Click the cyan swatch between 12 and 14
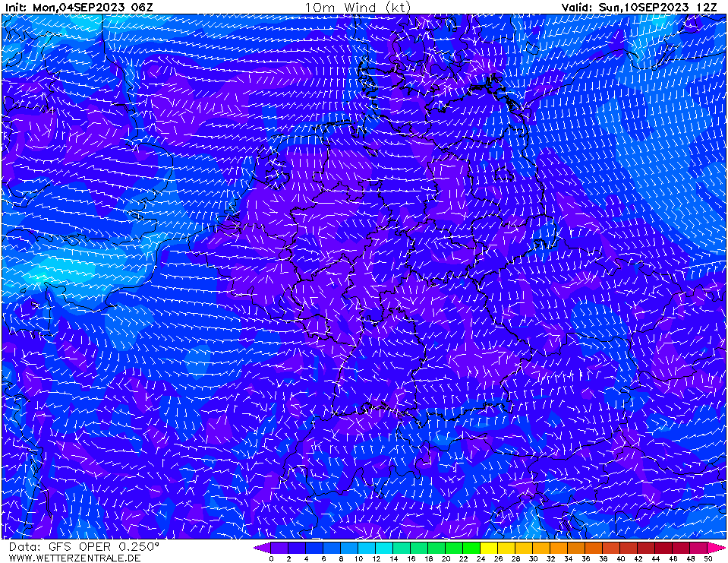The height and width of the screenshot is (563, 728). tap(384, 548)
